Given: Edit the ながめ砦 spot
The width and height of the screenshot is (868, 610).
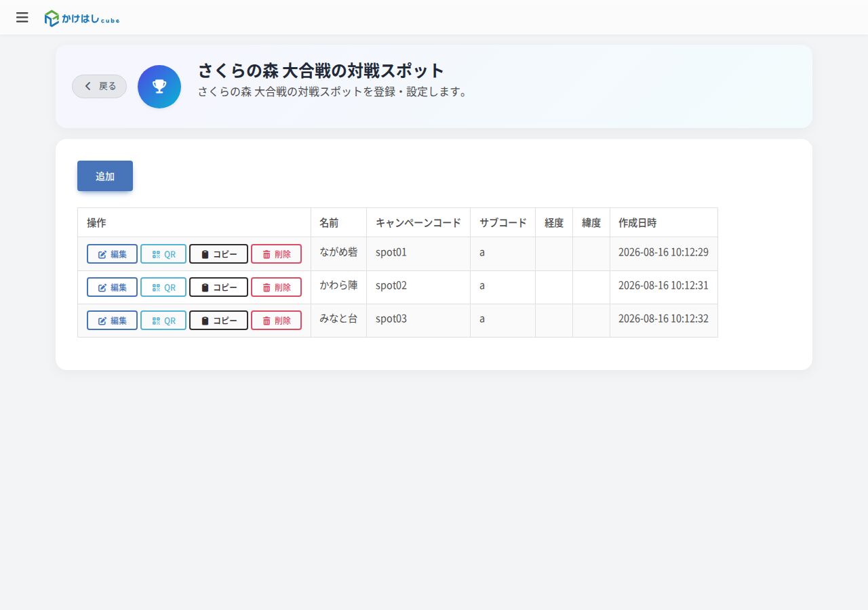Looking at the screenshot, I should click(x=112, y=254).
